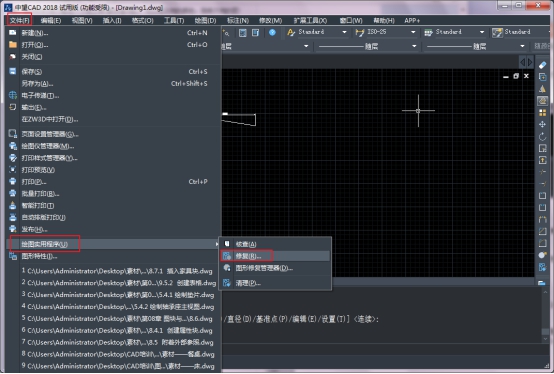Click the command window vertical scrollbar
This screenshot has height=374, width=554.
point(545,314)
